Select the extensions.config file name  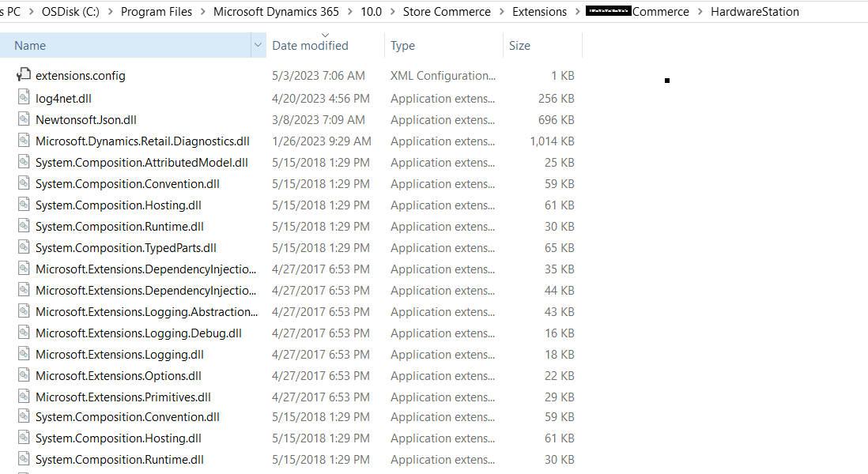click(x=81, y=76)
